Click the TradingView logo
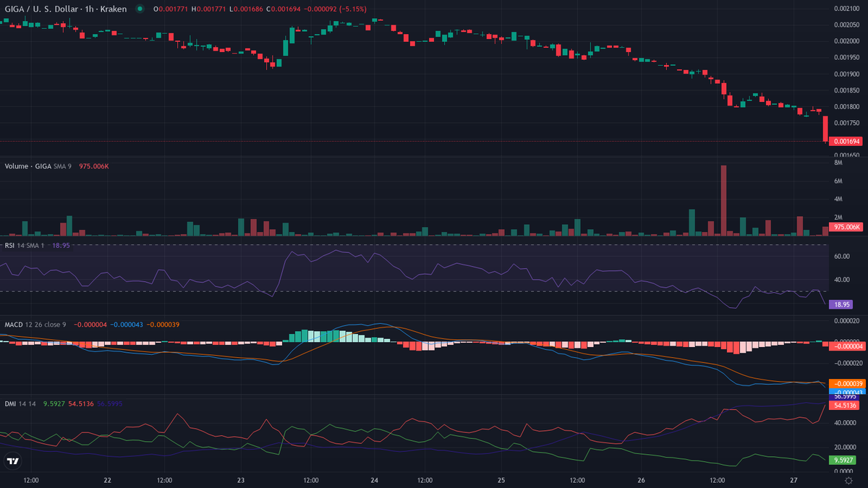868x488 pixels. coord(12,461)
